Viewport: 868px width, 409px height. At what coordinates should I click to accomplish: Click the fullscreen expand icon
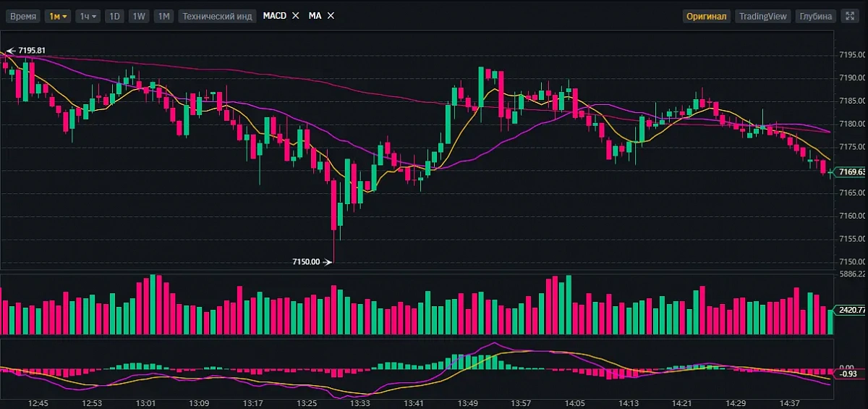850,16
